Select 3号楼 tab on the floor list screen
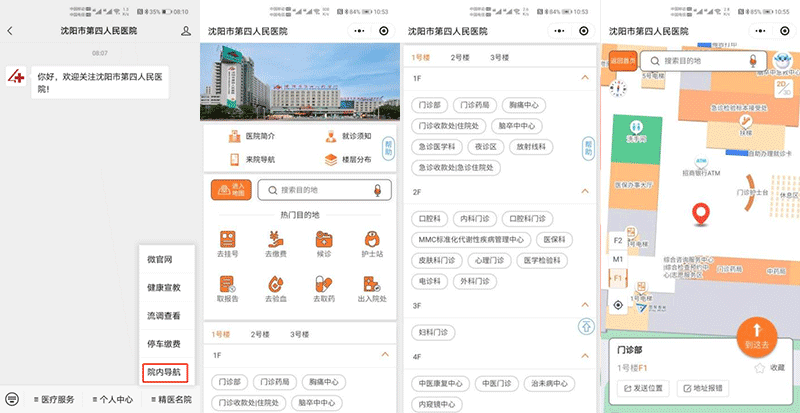Screen dimensions: 800x413 [500, 58]
